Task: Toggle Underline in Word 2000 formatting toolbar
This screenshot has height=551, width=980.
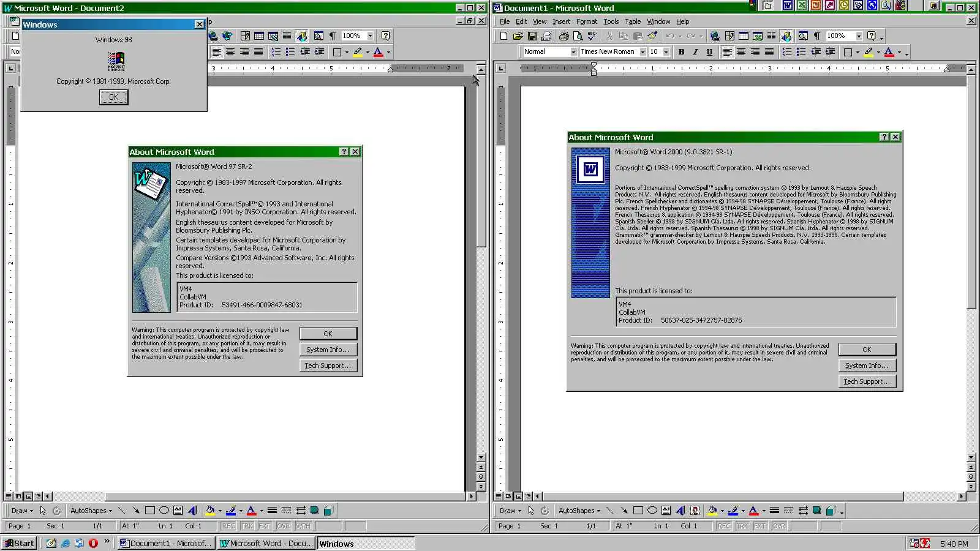Action: coord(709,52)
